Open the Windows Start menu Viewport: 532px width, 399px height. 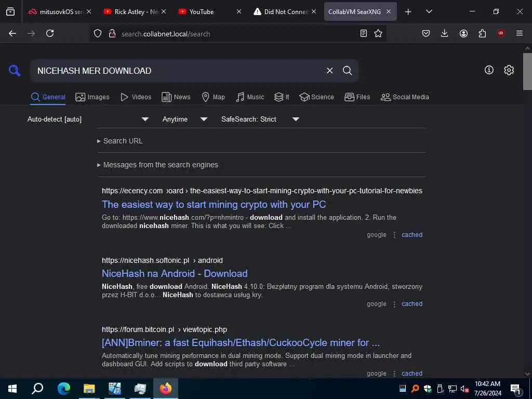(x=12, y=389)
